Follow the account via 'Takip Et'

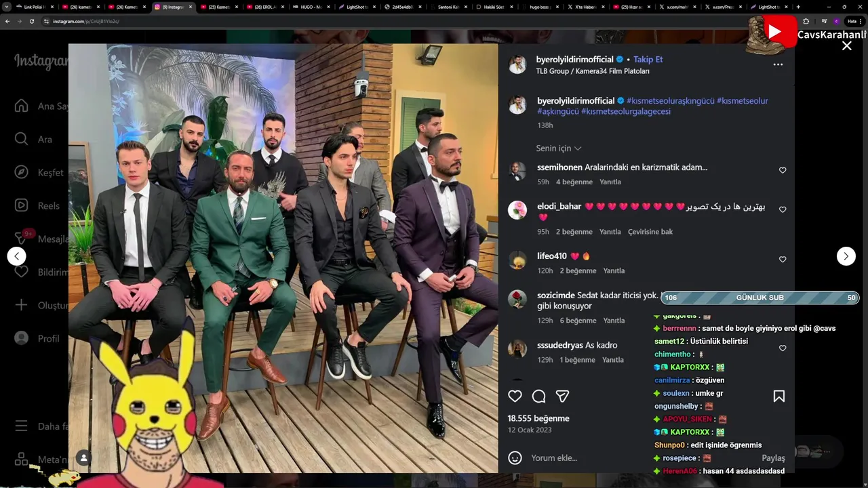tap(648, 60)
